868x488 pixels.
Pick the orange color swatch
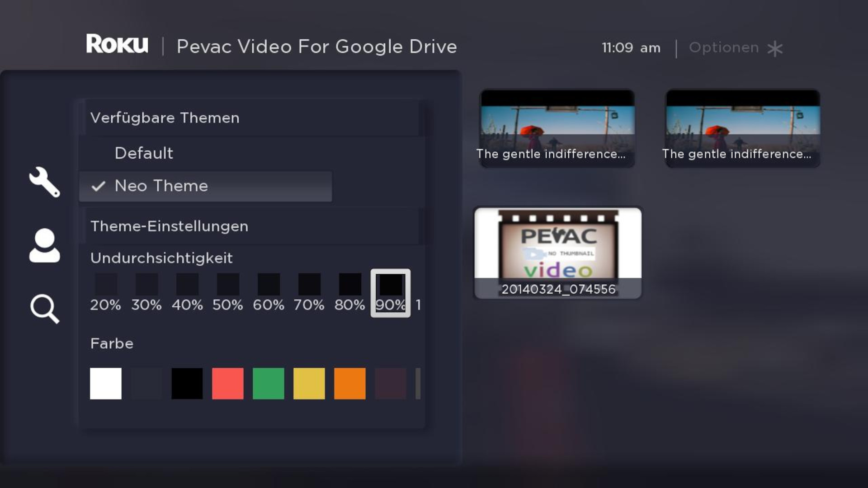tap(350, 384)
